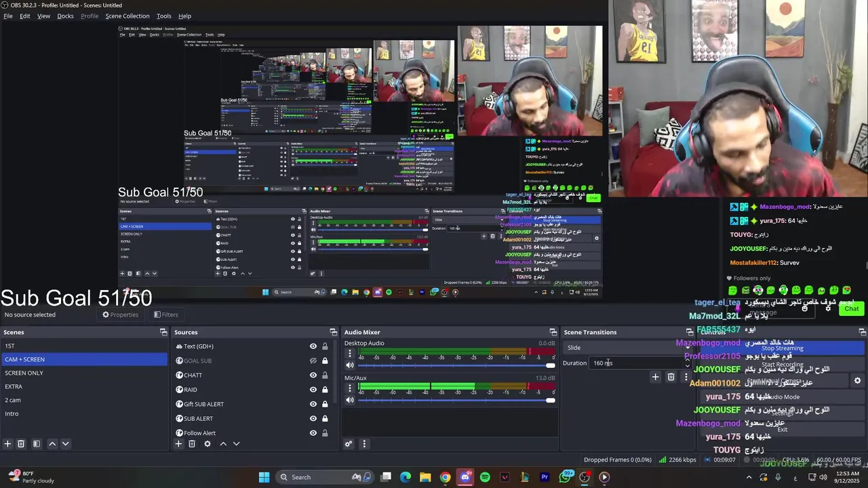Undock the Audio Mixer panel
The image size is (868, 488).
[553, 332]
